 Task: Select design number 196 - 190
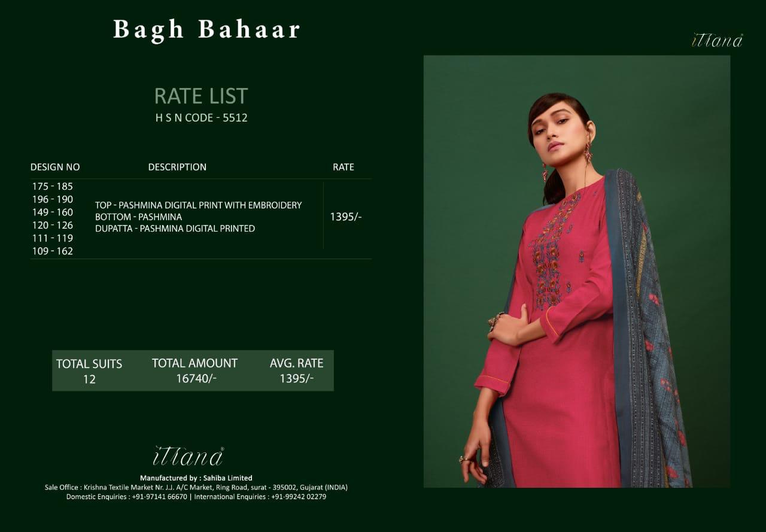point(53,199)
